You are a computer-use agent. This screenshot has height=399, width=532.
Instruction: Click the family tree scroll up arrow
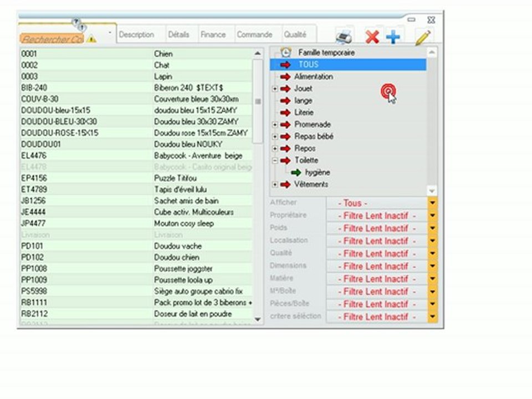point(432,52)
